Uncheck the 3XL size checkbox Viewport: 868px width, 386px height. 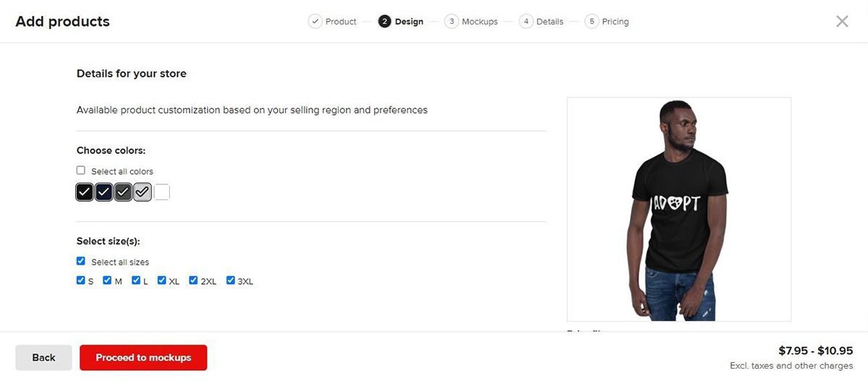point(231,280)
